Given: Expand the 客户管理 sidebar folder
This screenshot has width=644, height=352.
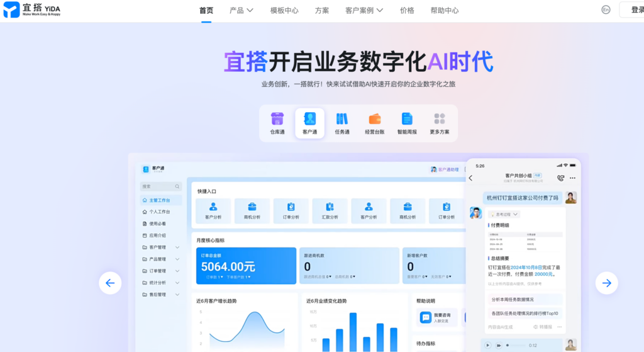Looking at the screenshot, I should point(177,247).
